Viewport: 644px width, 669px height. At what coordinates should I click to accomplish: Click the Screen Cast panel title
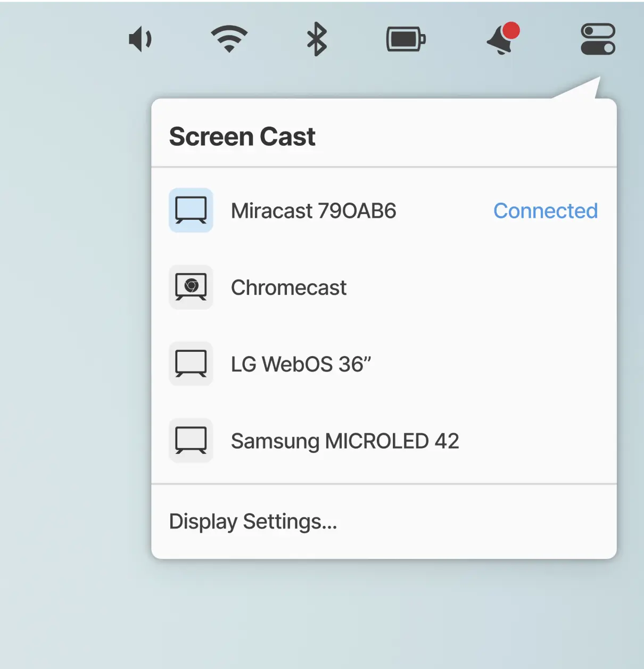click(x=242, y=137)
